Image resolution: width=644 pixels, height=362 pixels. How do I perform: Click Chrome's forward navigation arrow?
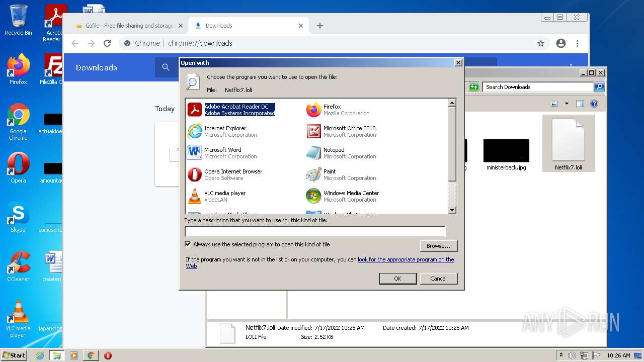tap(91, 43)
